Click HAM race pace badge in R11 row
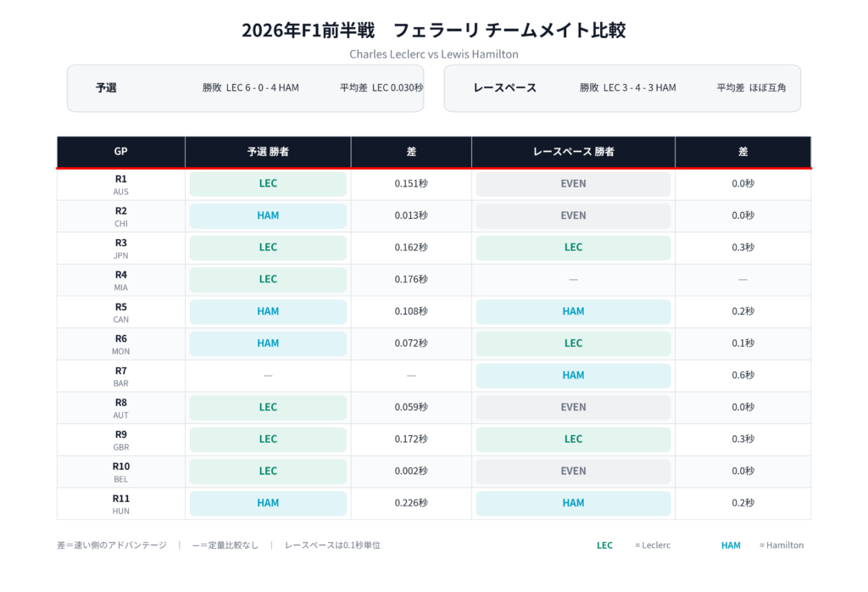The image size is (868, 592). click(x=574, y=504)
